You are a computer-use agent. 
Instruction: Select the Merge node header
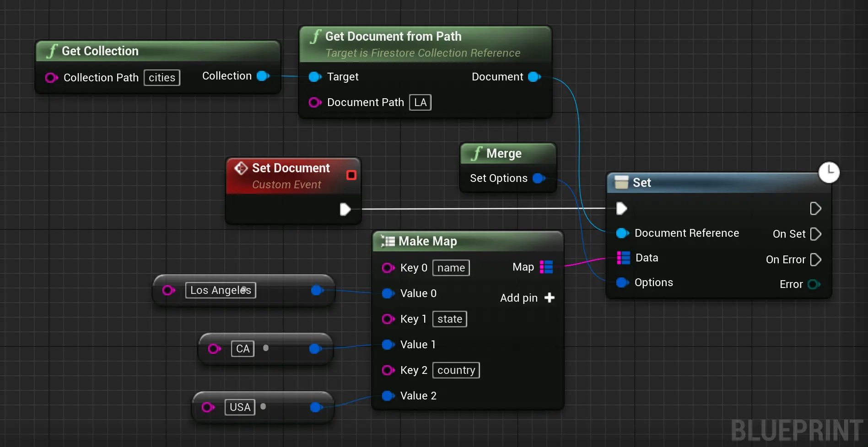coord(508,154)
